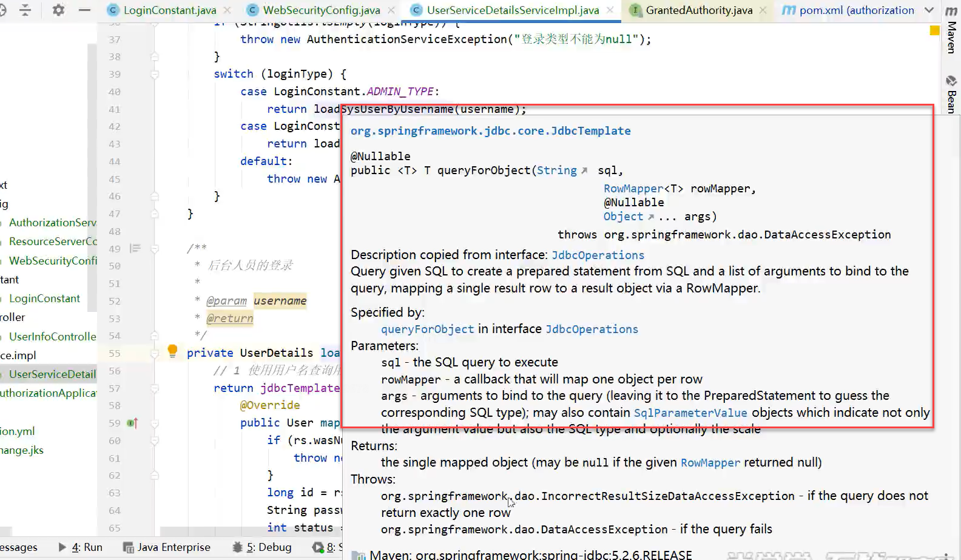Viewport: 961px width, 560px height.
Task: Collapse the Javadoc fold on line 49
Action: (155, 248)
